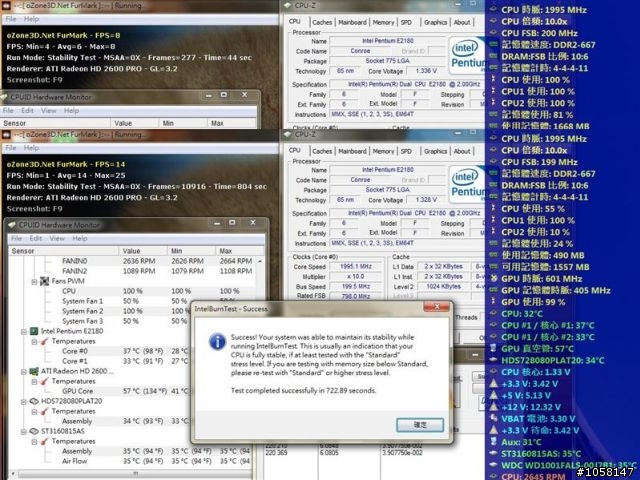Click the Max column header above 2664 RPM
This screenshot has width=640, height=480.
(x=238, y=251)
